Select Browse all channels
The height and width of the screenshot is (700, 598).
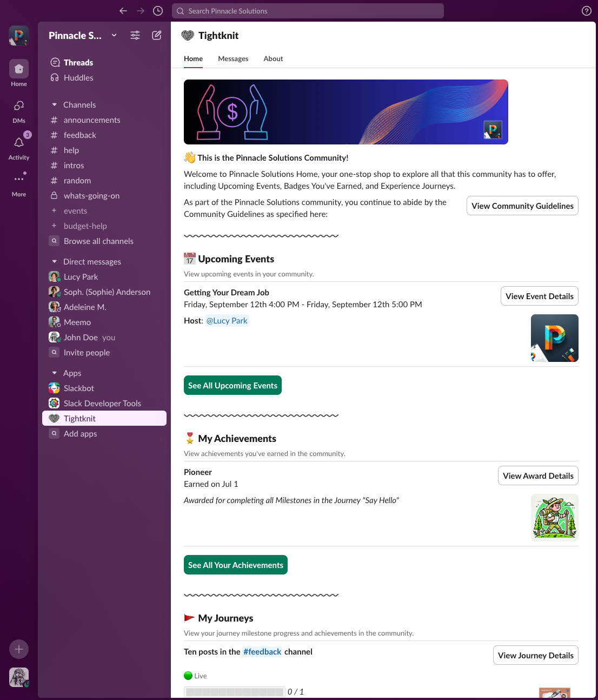(x=104, y=241)
